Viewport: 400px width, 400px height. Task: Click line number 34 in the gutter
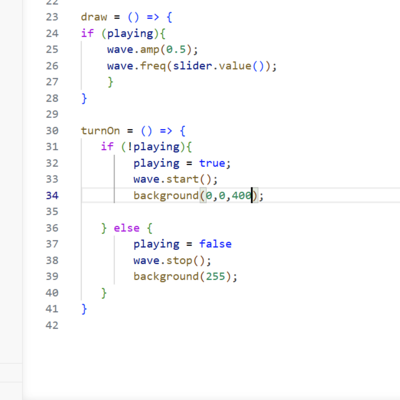[x=52, y=195]
